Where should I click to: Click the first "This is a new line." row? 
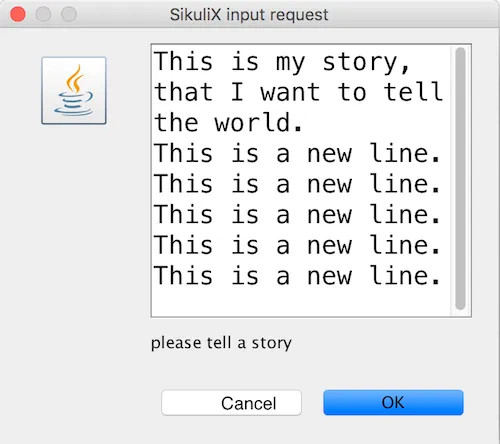(297, 153)
